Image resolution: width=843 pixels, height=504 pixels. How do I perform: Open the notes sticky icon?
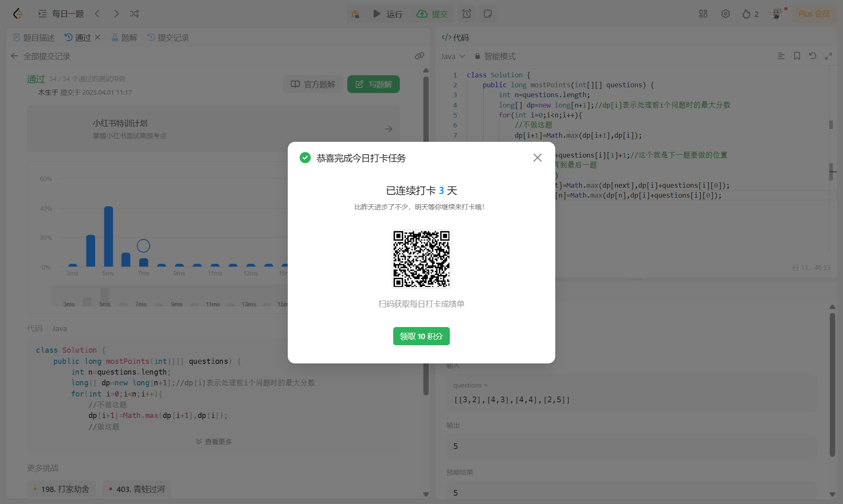[488, 14]
